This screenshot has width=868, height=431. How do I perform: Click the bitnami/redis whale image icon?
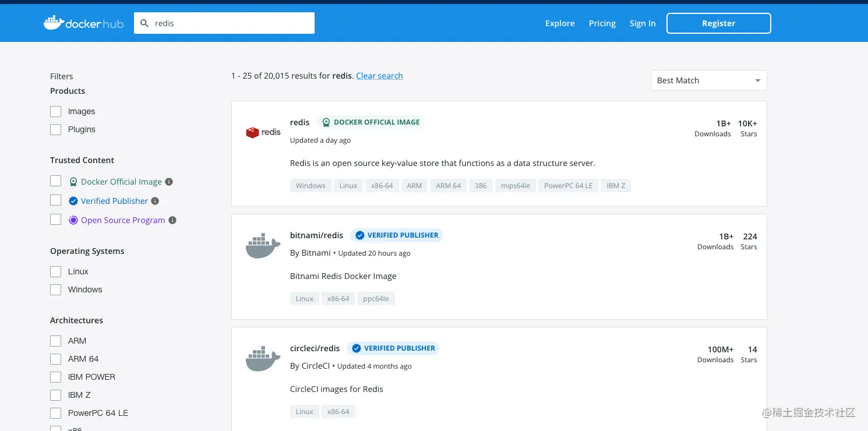(x=263, y=246)
